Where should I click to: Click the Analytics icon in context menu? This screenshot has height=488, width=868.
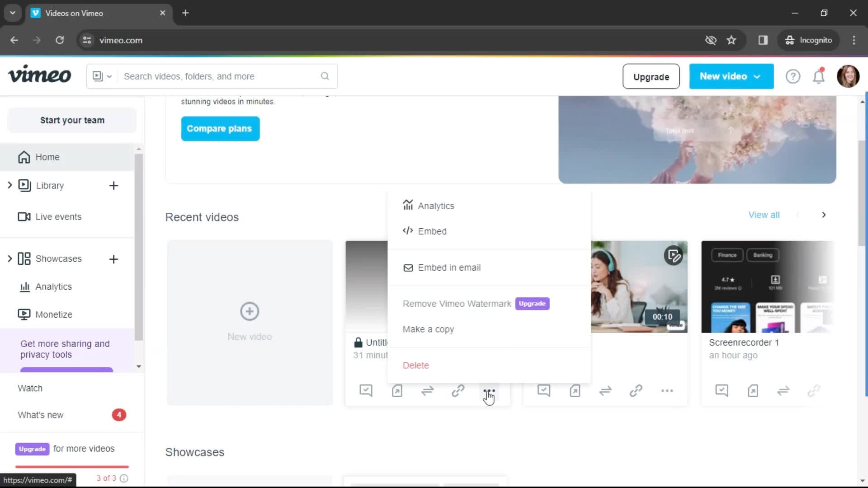[408, 205]
